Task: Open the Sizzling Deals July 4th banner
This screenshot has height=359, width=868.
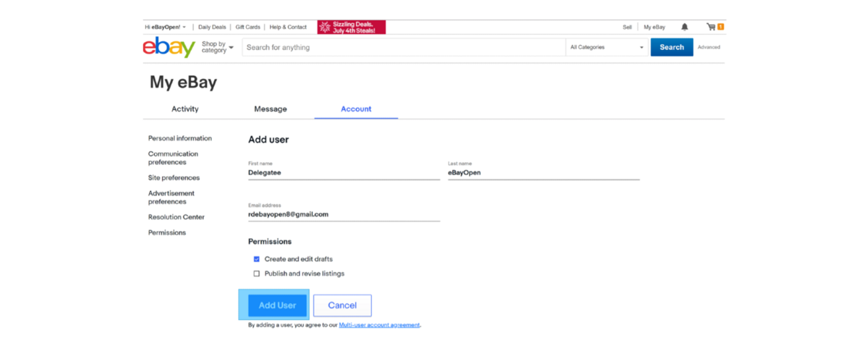Action: pos(352,27)
